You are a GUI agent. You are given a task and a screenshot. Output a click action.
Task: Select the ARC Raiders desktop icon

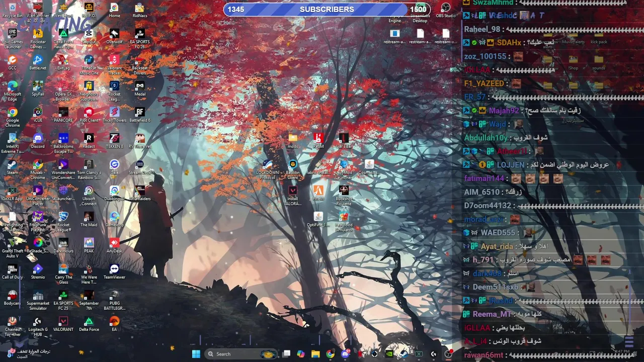point(140,194)
